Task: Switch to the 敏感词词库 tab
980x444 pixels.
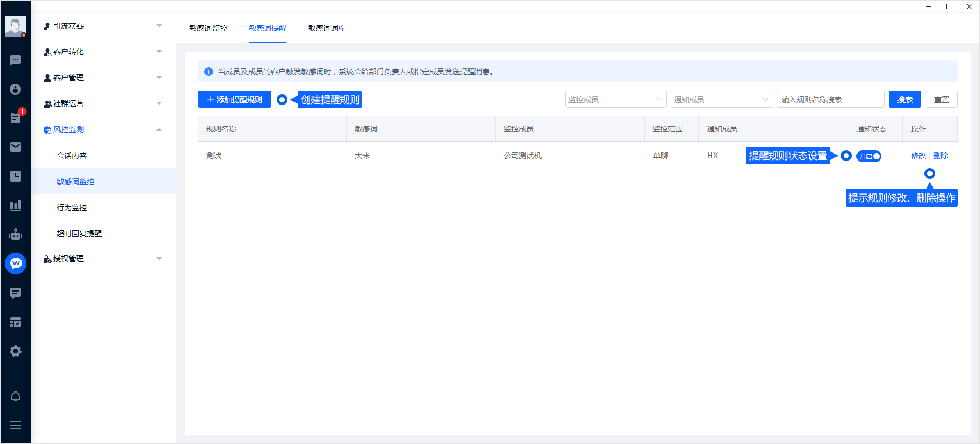Action: 327,28
